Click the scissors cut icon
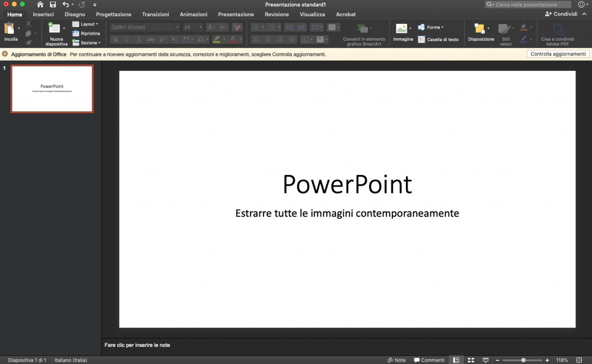592x364 pixels. tap(29, 24)
